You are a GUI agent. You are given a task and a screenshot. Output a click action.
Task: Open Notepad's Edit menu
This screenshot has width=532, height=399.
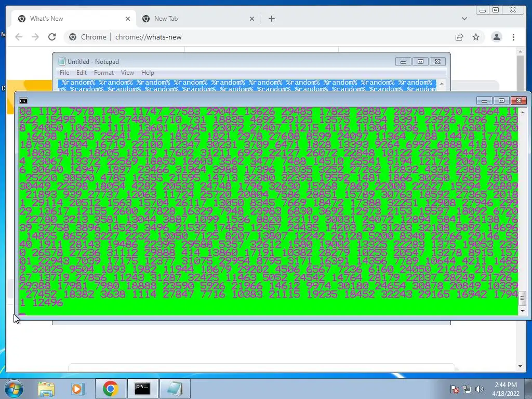(x=81, y=73)
